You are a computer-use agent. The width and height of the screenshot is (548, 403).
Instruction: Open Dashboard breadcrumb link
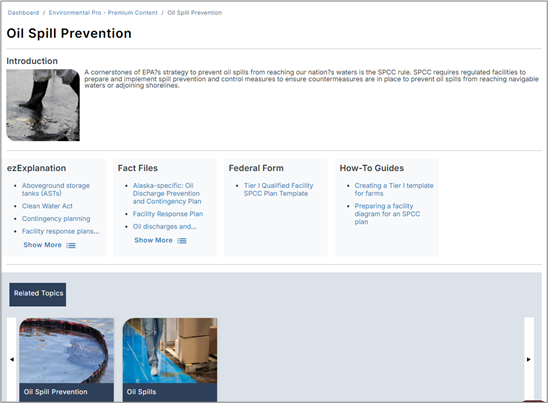click(23, 13)
